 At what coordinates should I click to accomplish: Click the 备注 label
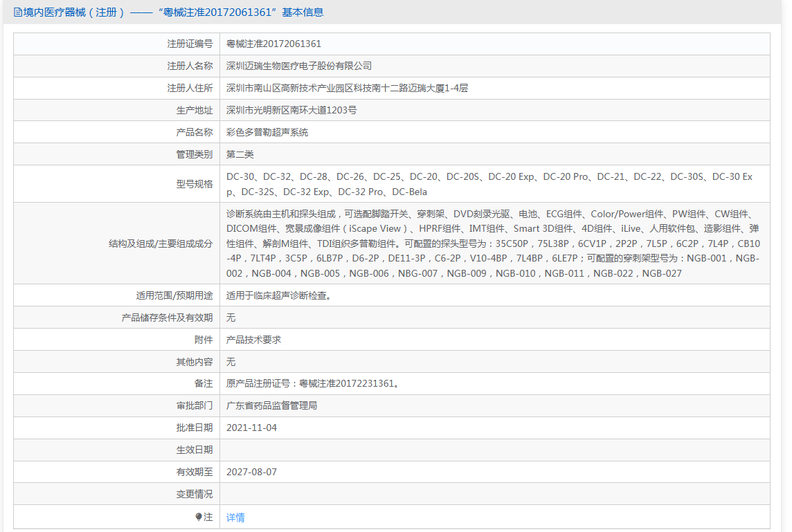pyautogui.click(x=204, y=383)
